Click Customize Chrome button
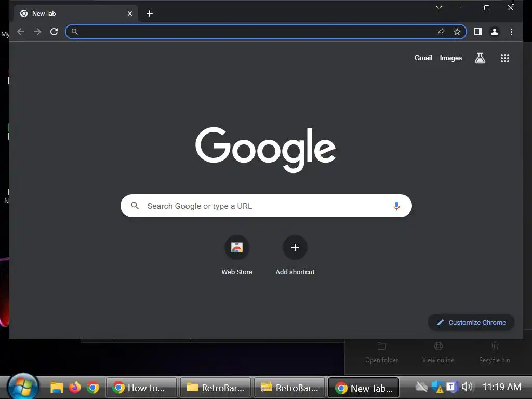Image resolution: width=532 pixels, height=399 pixels. click(471, 322)
